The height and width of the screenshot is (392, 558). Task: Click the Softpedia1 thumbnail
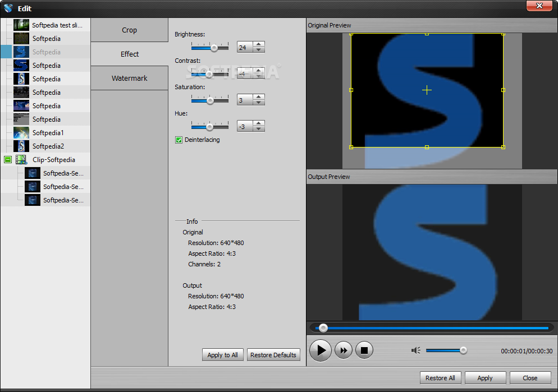(x=21, y=133)
